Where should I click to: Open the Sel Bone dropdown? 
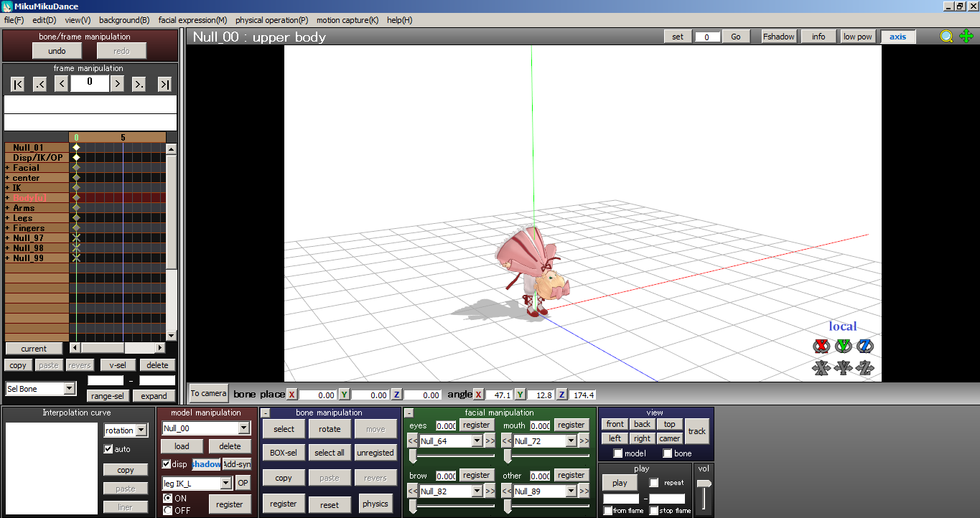coord(69,389)
